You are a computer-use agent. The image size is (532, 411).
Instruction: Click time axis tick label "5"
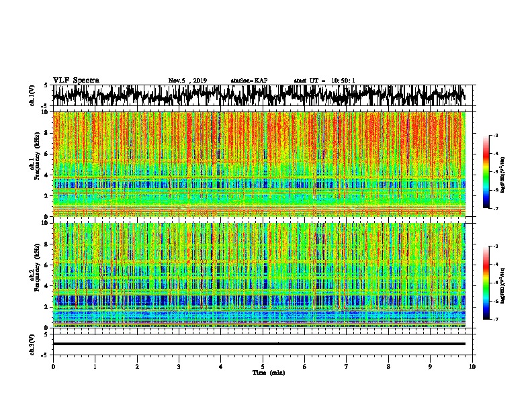click(x=263, y=367)
